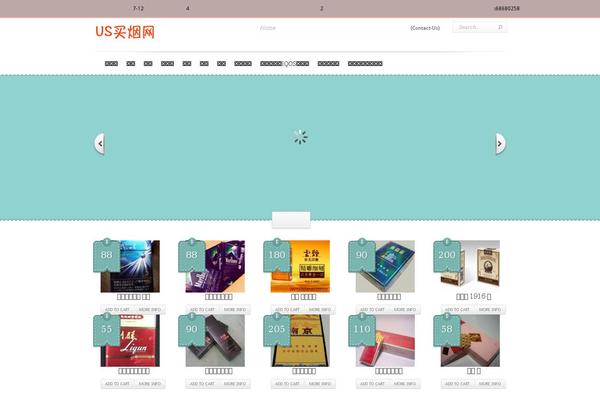The height and width of the screenshot is (400, 600).
Task: Open the 90-priced blue box thumbnail
Action: coord(385,266)
